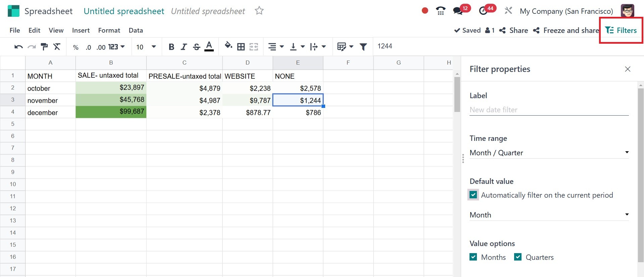Open the table formatting dropdown
644x277 pixels.
point(345,47)
